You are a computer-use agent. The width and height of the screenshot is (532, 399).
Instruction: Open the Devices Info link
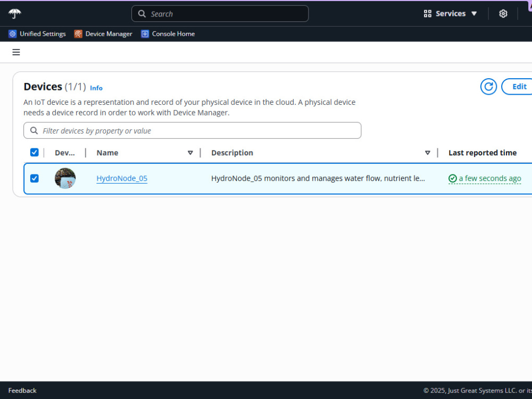coord(96,88)
